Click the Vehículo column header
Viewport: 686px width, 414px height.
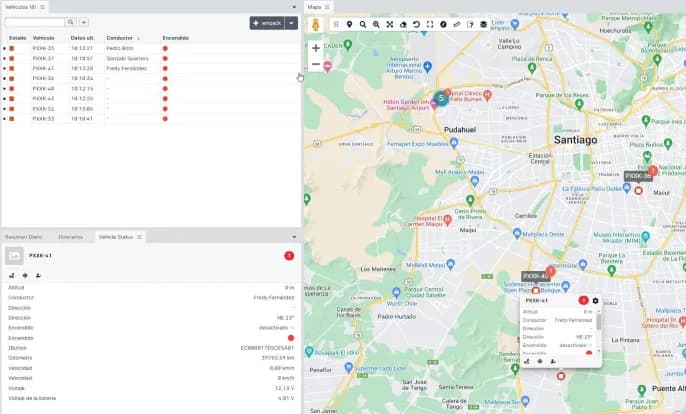(x=43, y=38)
